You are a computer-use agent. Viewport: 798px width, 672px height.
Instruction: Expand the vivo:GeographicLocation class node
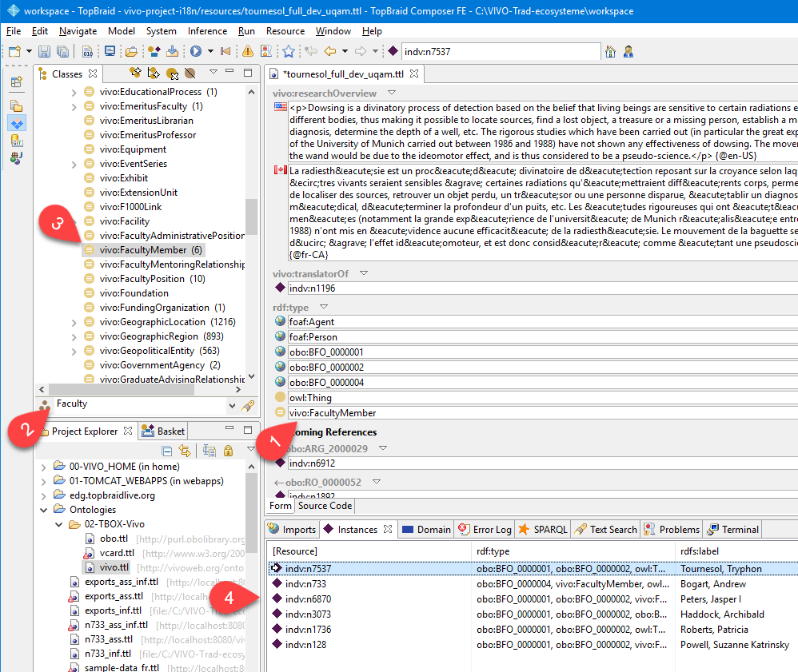click(x=74, y=323)
